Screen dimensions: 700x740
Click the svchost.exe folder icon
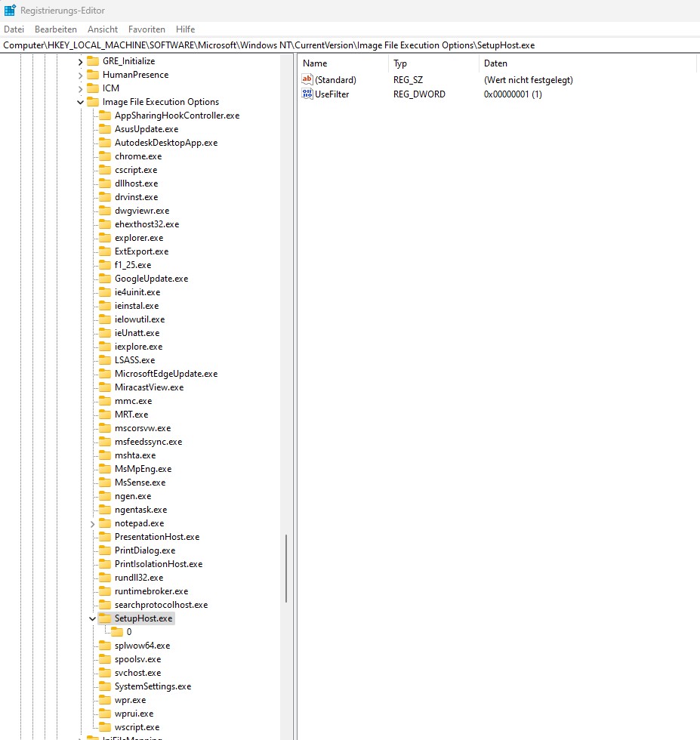[x=105, y=672]
